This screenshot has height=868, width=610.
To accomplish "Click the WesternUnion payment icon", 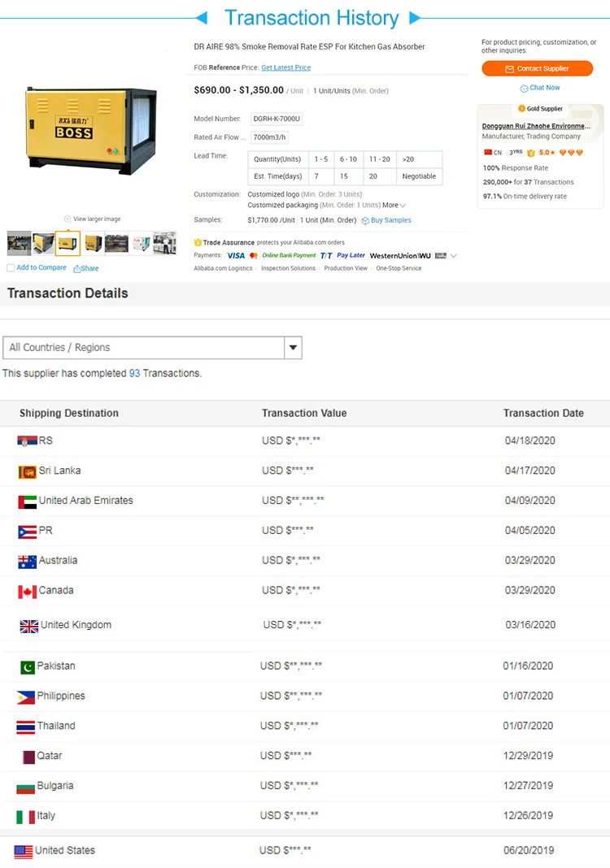I will 400,256.
